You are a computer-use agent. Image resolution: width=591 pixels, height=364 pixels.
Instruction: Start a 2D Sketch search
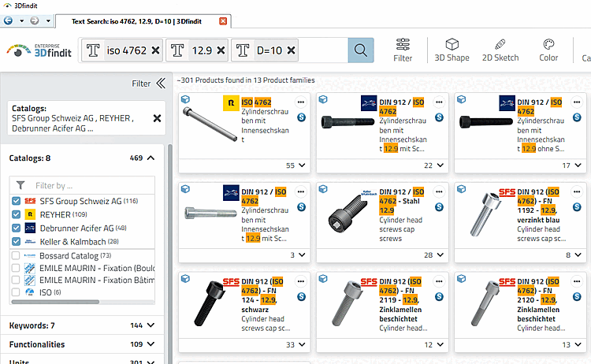(x=500, y=50)
